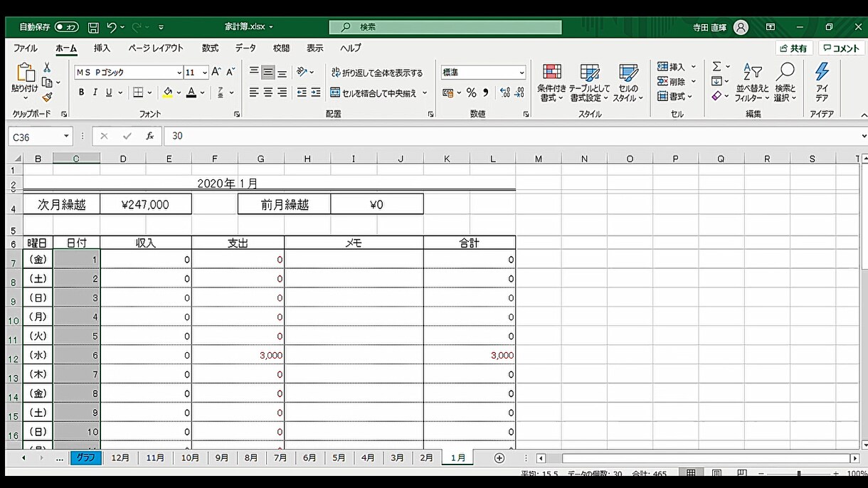The image size is (868, 488).
Task: Click the Decrease Decimal icon
Action: 521,92
